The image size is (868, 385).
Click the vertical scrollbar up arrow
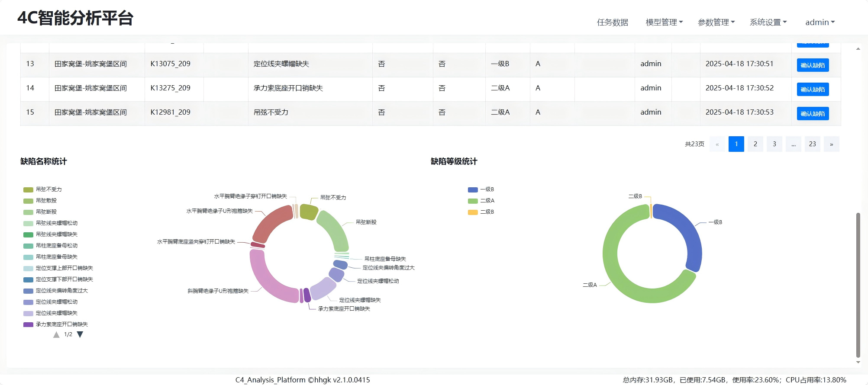pos(858,48)
